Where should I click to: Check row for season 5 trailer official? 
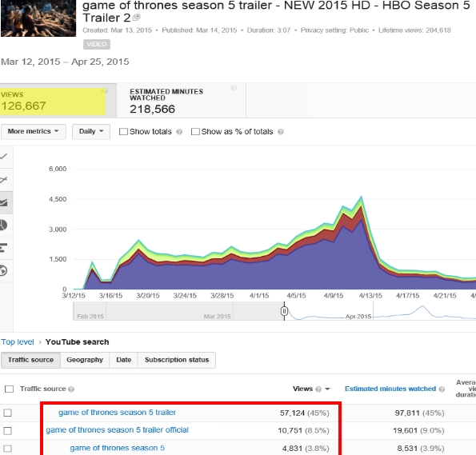tap(7, 431)
